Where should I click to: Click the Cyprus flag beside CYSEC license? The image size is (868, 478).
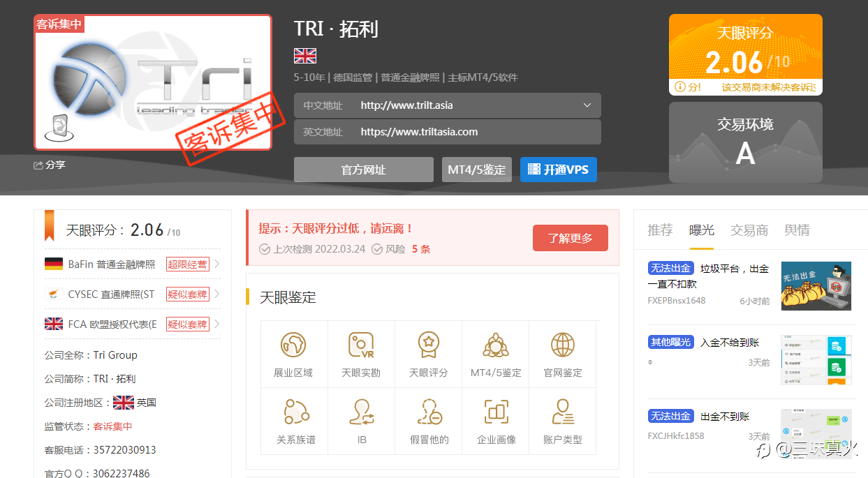click(54, 294)
